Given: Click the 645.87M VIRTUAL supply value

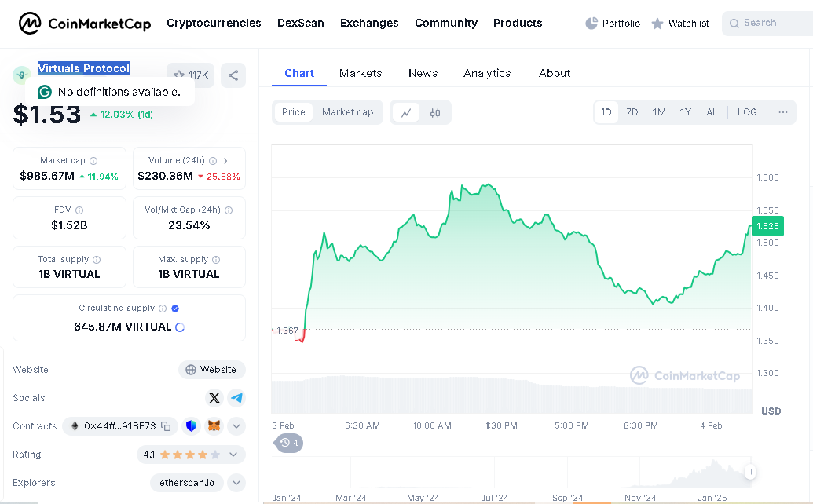Looking at the screenshot, I should click(x=123, y=327).
